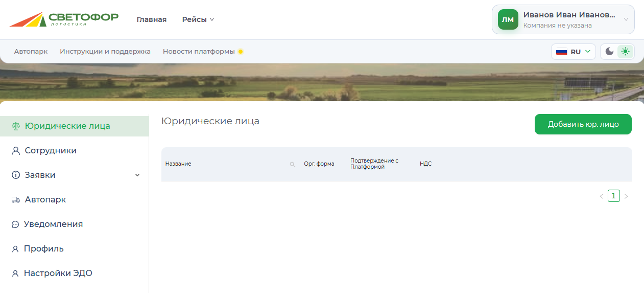Image resolution: width=644 pixels, height=298 pixels.
Task: Click Компания не указана text
Action: [x=558, y=26]
